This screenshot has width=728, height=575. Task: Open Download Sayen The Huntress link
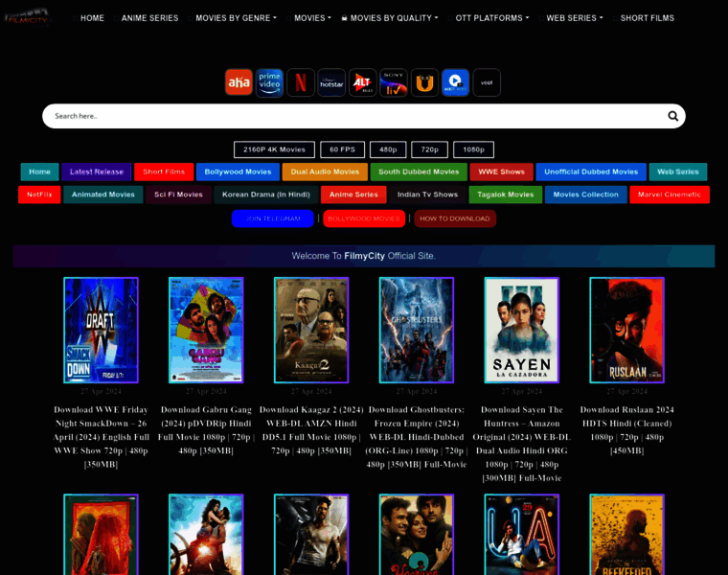click(x=522, y=444)
